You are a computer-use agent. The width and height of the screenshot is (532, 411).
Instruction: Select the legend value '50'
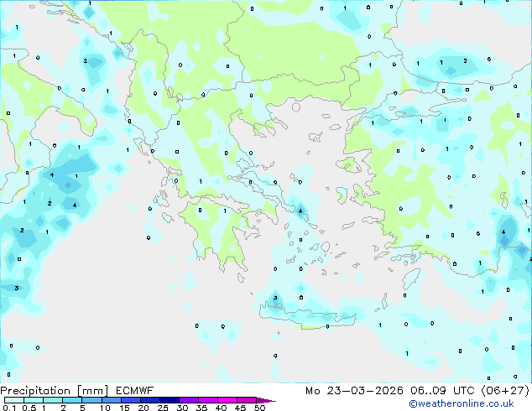259,408
